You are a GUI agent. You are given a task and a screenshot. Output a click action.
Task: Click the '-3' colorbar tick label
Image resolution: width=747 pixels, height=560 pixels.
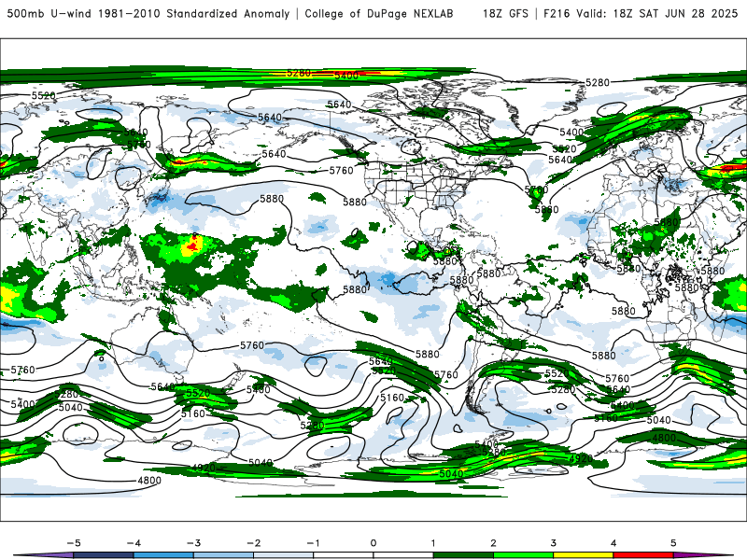click(193, 543)
